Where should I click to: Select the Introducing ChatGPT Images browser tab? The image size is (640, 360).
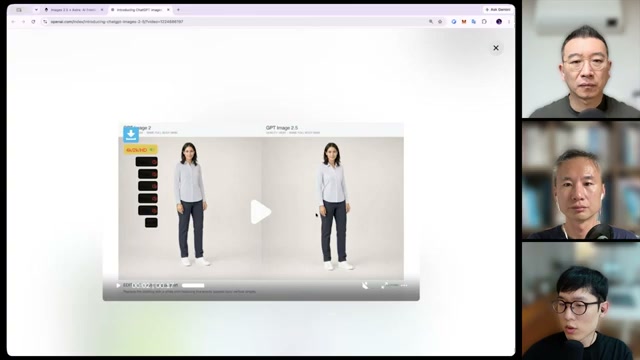pyautogui.click(x=139, y=10)
